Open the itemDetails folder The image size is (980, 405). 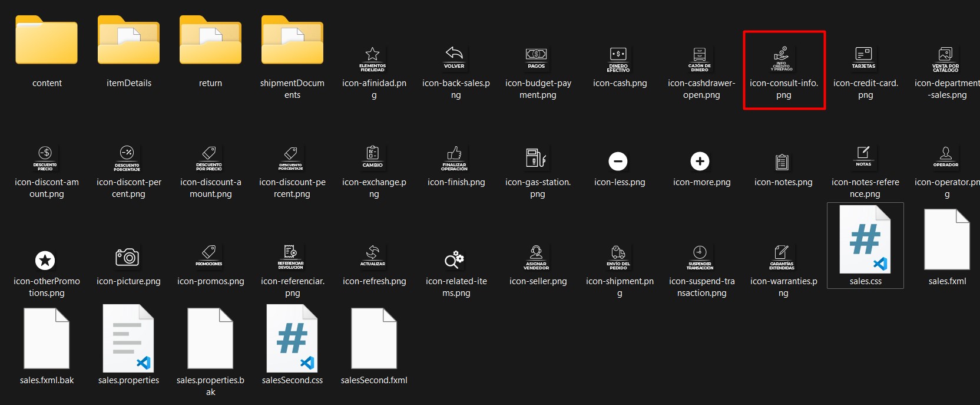pos(128,41)
